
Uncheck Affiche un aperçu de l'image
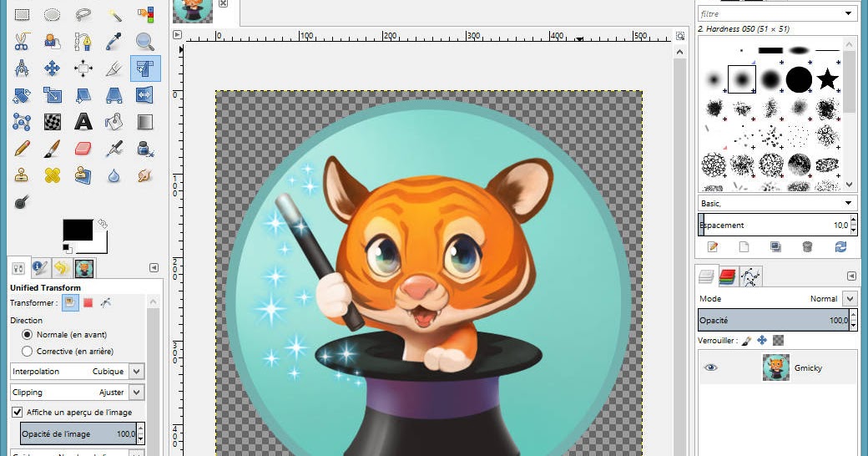(18, 413)
